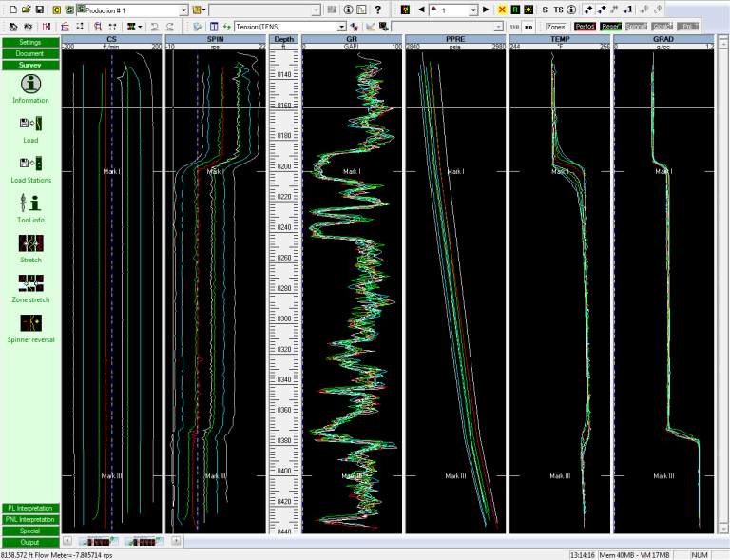
Task: Open the PNL Interpretation tab
Action: (30, 519)
